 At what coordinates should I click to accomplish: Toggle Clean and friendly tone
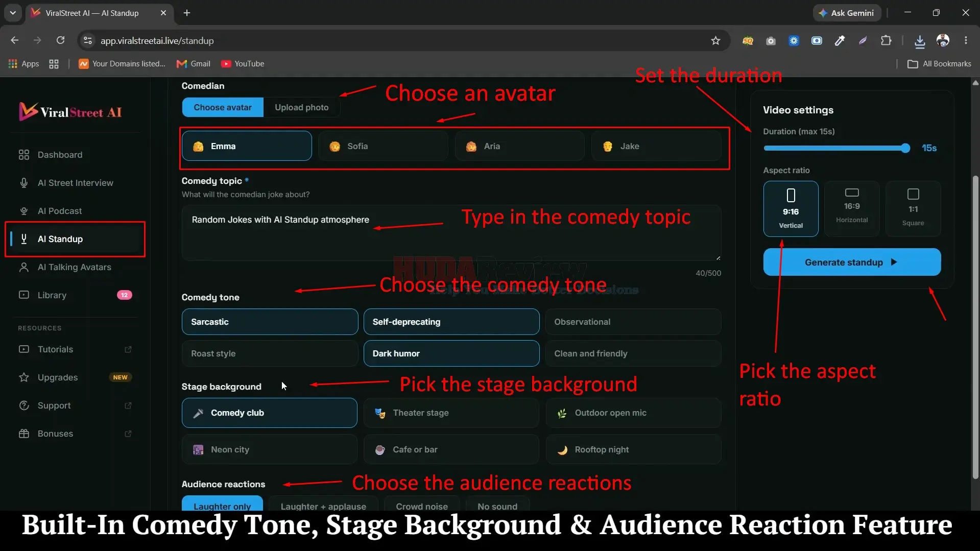click(633, 353)
